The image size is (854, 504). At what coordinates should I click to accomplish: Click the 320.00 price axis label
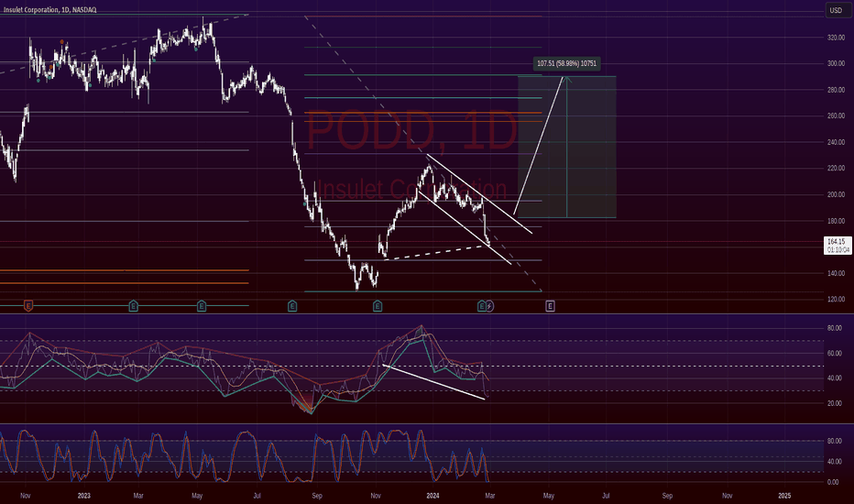pos(836,38)
